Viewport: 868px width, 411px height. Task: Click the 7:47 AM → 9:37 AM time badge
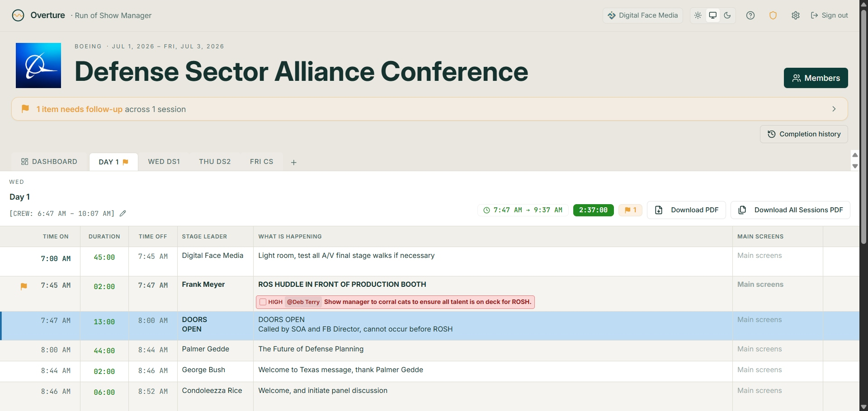click(523, 210)
